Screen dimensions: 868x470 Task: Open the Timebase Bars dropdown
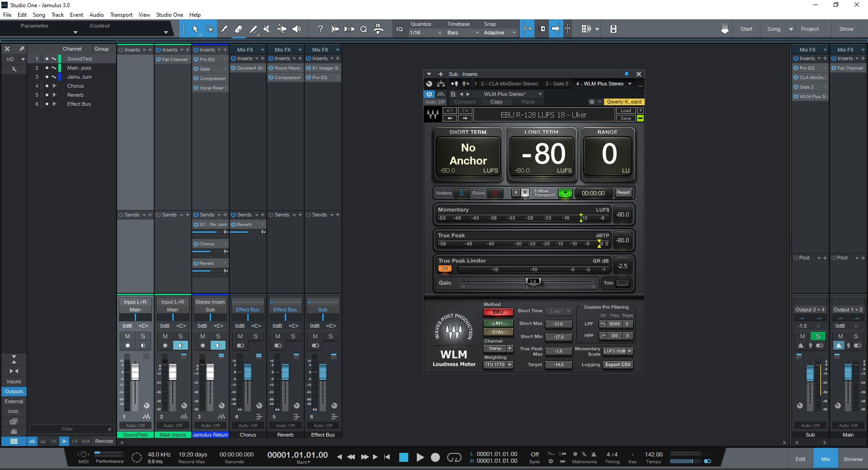click(463, 33)
